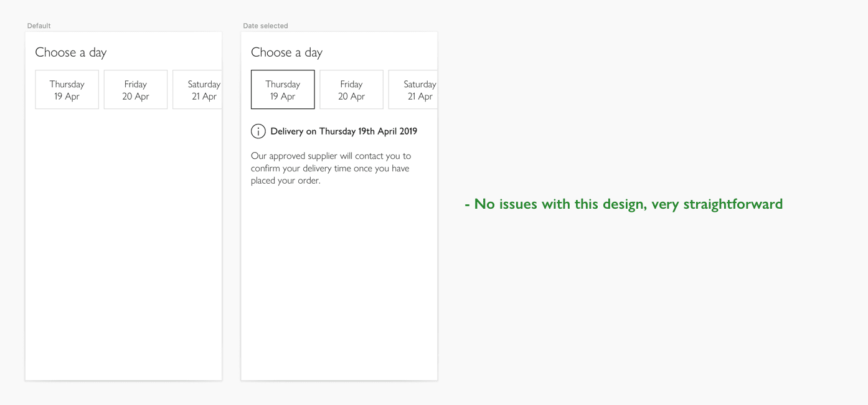Select the highlighted Thursday date with bold border
Screen dimensions: 868x405
[282, 89]
